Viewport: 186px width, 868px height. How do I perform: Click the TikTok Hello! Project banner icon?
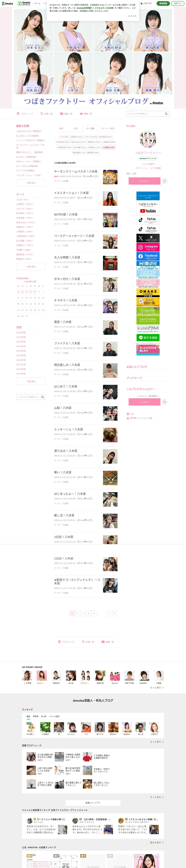[x=148, y=220]
